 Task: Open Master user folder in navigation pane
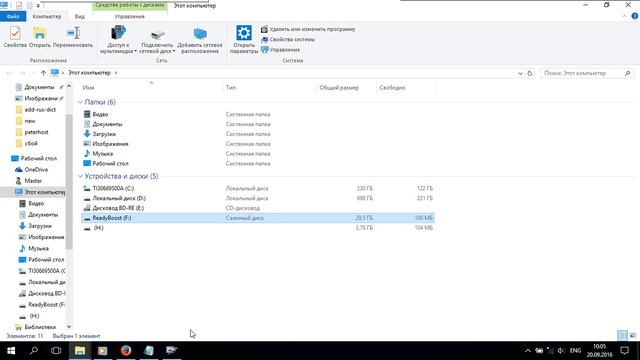coord(33,181)
